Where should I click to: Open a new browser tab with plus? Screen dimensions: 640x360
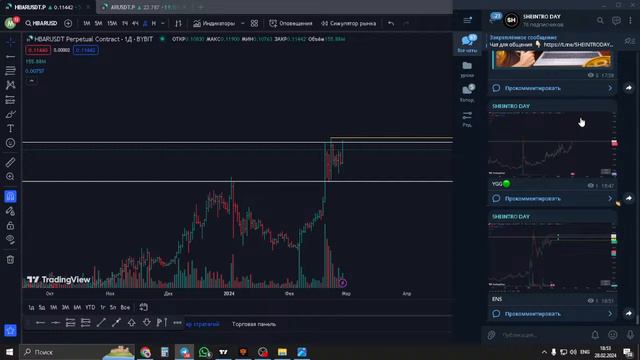click(x=200, y=7)
